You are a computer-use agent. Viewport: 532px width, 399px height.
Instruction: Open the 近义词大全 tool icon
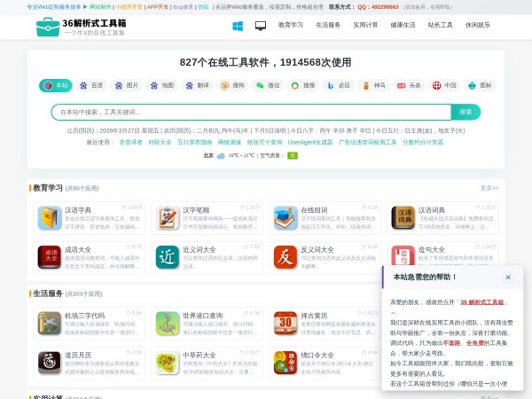168,257
